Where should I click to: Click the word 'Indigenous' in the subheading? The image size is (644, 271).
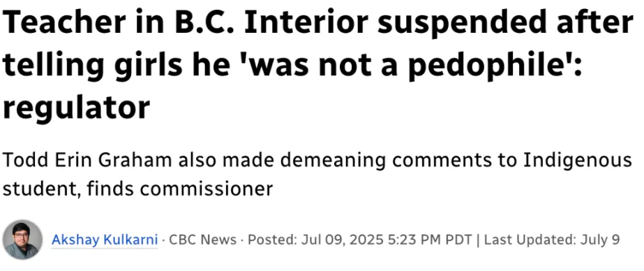(x=578, y=161)
